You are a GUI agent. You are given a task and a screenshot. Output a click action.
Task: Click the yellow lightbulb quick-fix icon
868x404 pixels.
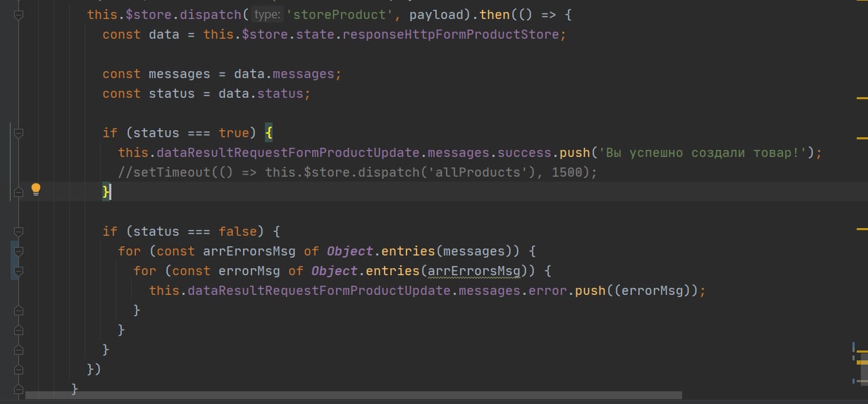(36, 189)
